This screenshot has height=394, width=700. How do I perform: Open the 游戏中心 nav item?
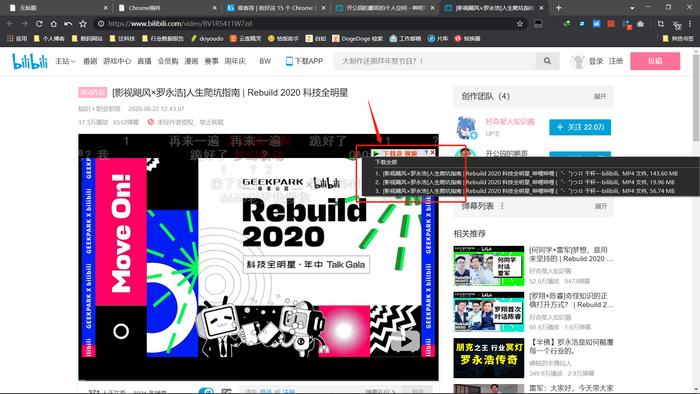tap(117, 61)
